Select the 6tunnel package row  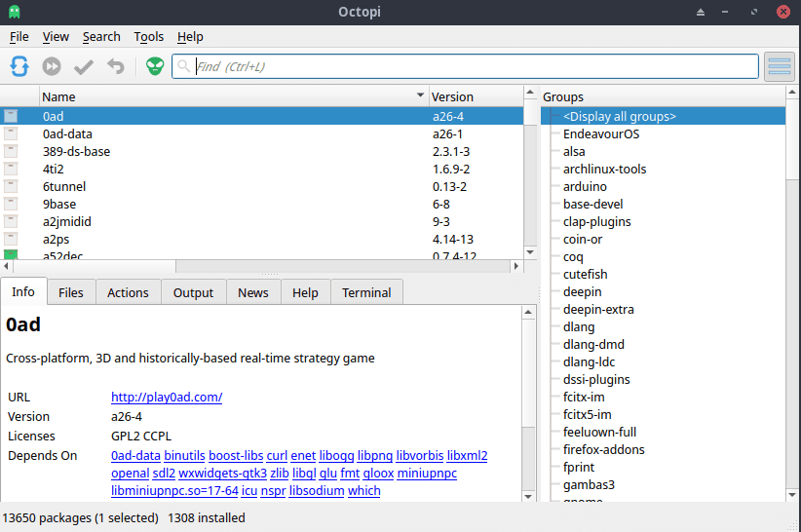click(x=261, y=186)
